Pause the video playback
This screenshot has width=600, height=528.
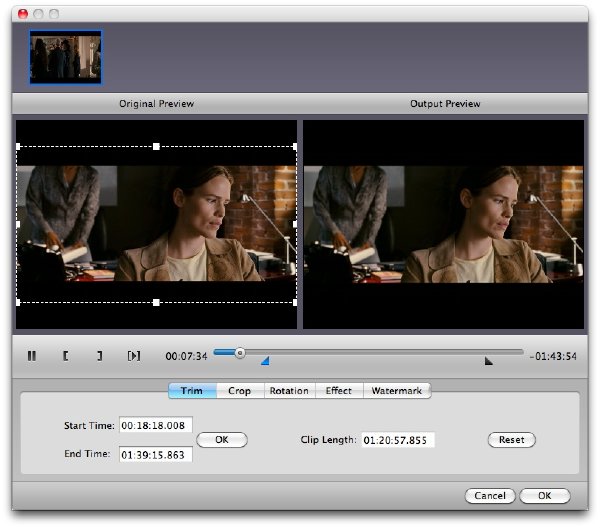click(32, 356)
